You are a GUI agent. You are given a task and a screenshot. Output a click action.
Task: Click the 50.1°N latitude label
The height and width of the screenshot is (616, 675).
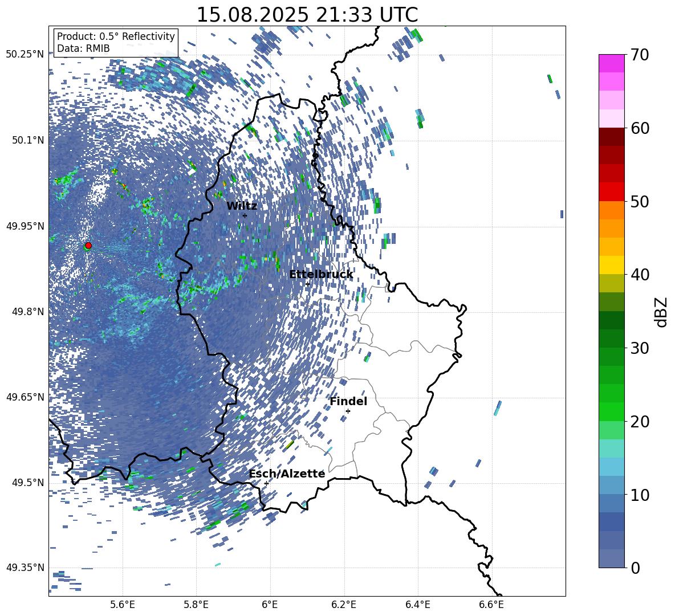click(28, 140)
